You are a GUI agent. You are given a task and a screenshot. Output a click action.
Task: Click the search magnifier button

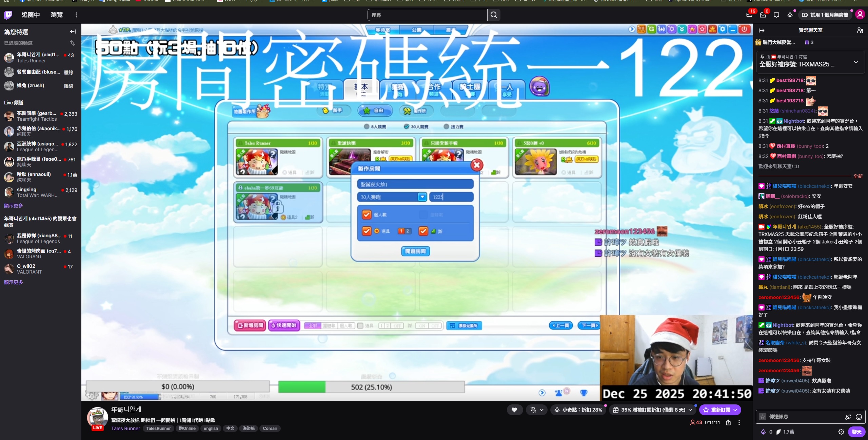(x=494, y=15)
